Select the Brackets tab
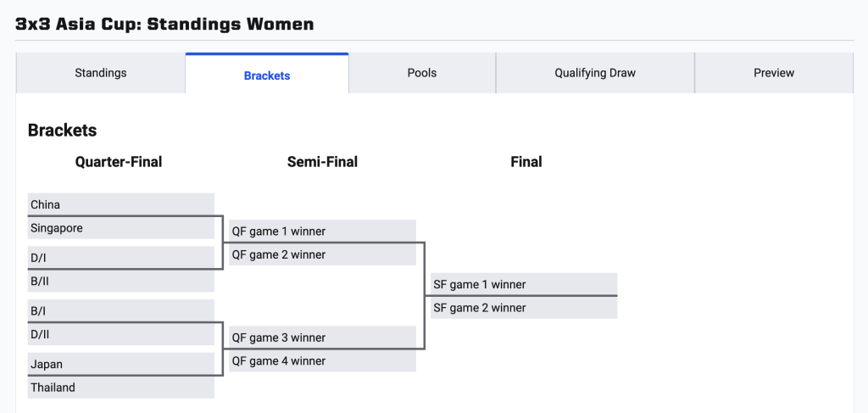Image resolution: width=868 pixels, height=413 pixels. coord(267,75)
